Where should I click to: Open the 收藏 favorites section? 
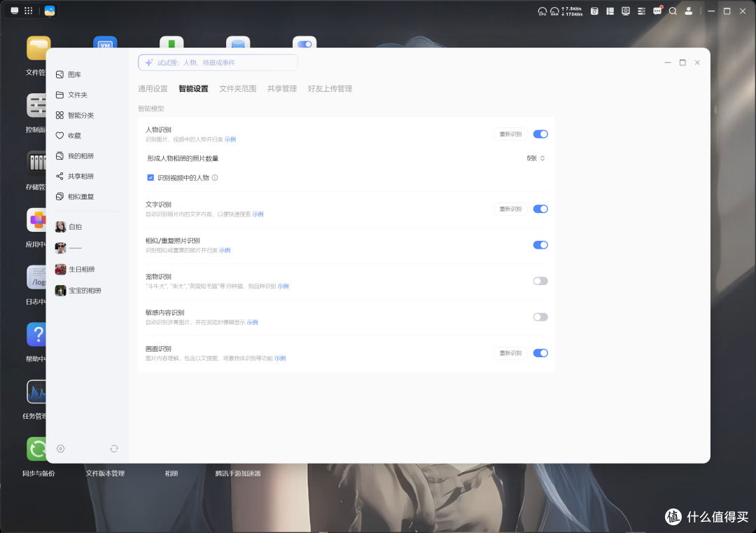[x=69, y=136]
